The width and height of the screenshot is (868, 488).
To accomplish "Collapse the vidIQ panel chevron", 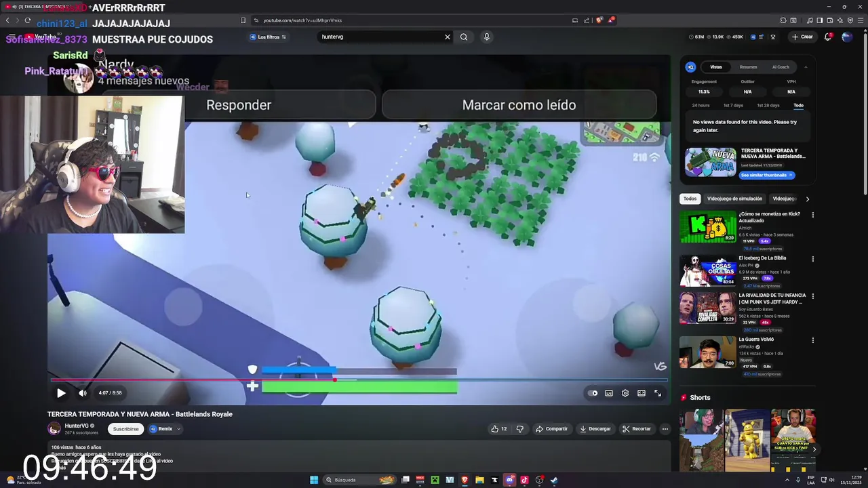I will 806,67.
